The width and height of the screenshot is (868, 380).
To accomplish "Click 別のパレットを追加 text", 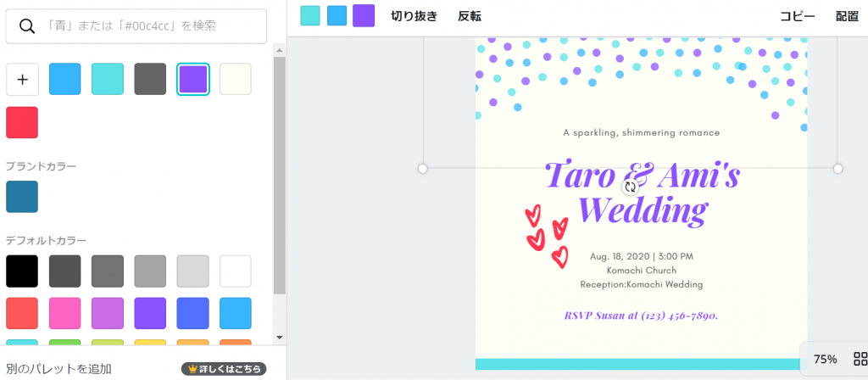I will point(58,369).
